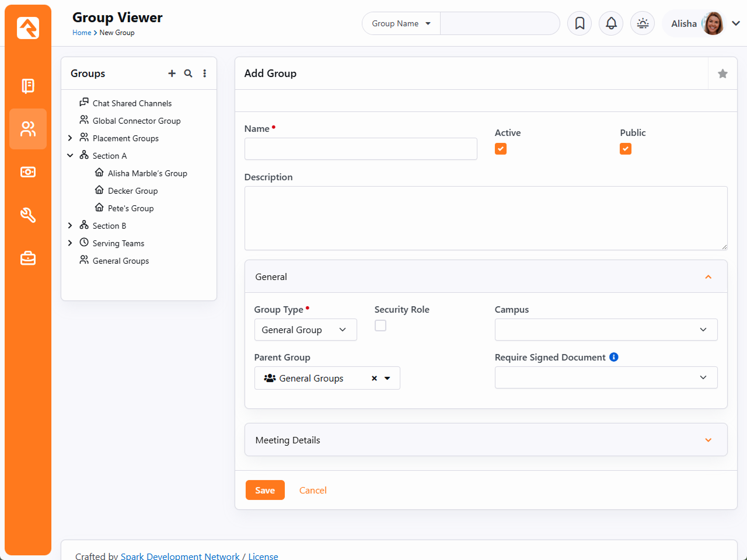Open the Campus dropdown
Screen dimensions: 747x560
click(606, 330)
